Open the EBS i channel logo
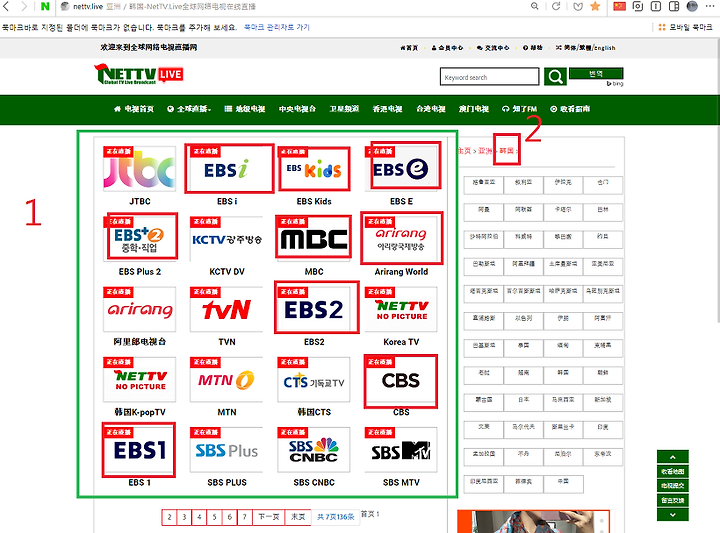Screen dimensions: 720x533 point(226,168)
